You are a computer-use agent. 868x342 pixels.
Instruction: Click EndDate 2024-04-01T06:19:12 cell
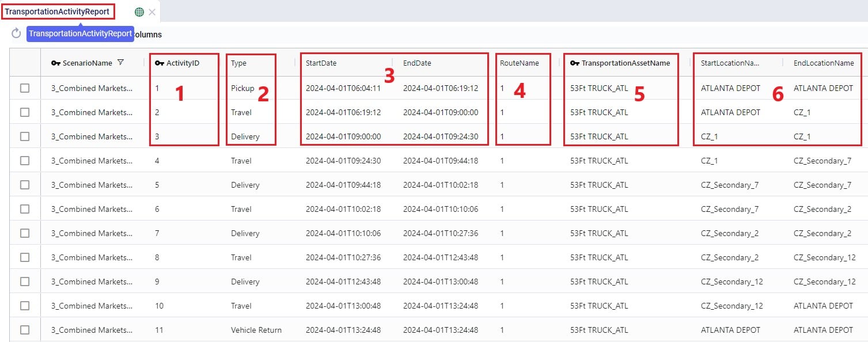pyautogui.click(x=441, y=88)
